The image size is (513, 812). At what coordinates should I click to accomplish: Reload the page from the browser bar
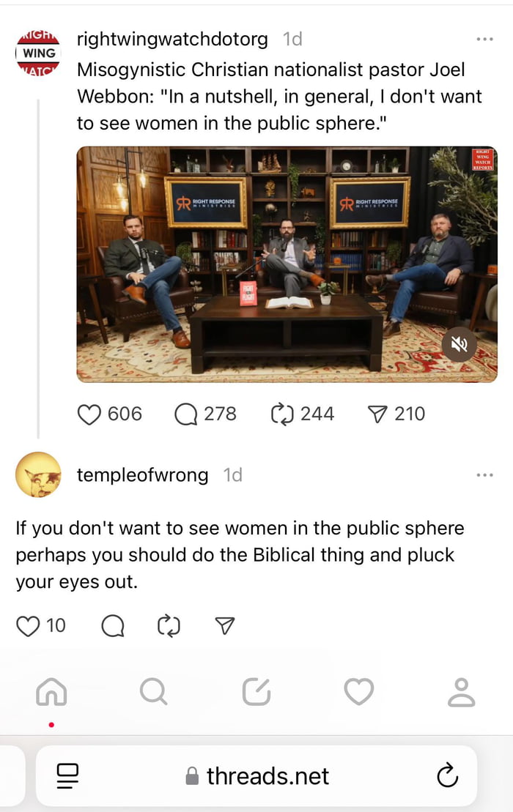448,775
